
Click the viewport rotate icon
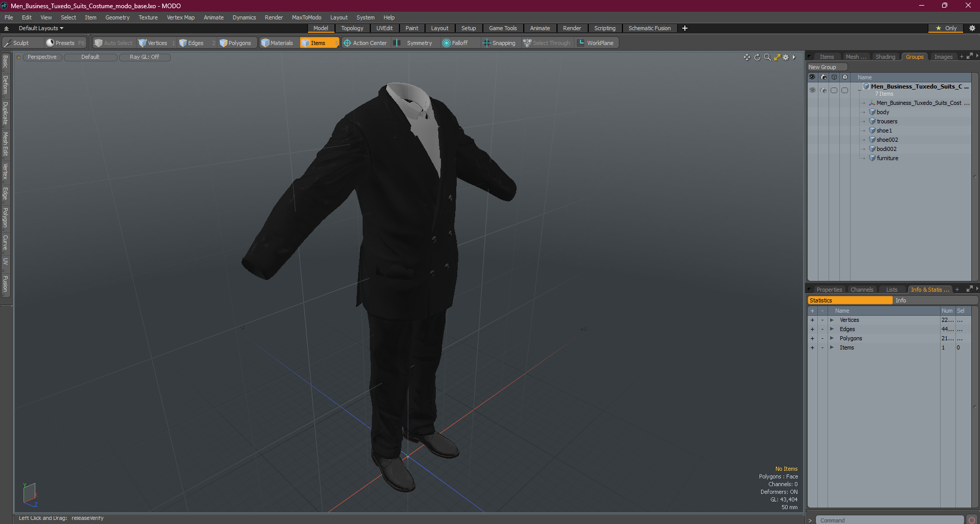point(757,57)
